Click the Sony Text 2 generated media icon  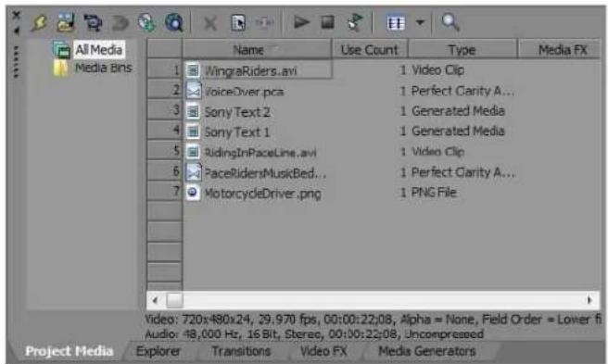pos(193,112)
